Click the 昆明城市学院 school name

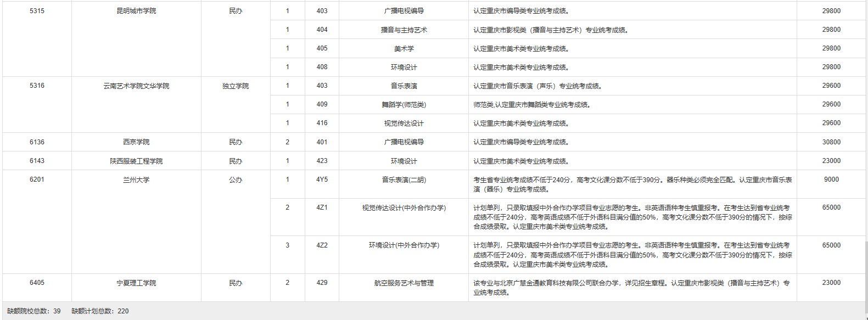click(136, 11)
